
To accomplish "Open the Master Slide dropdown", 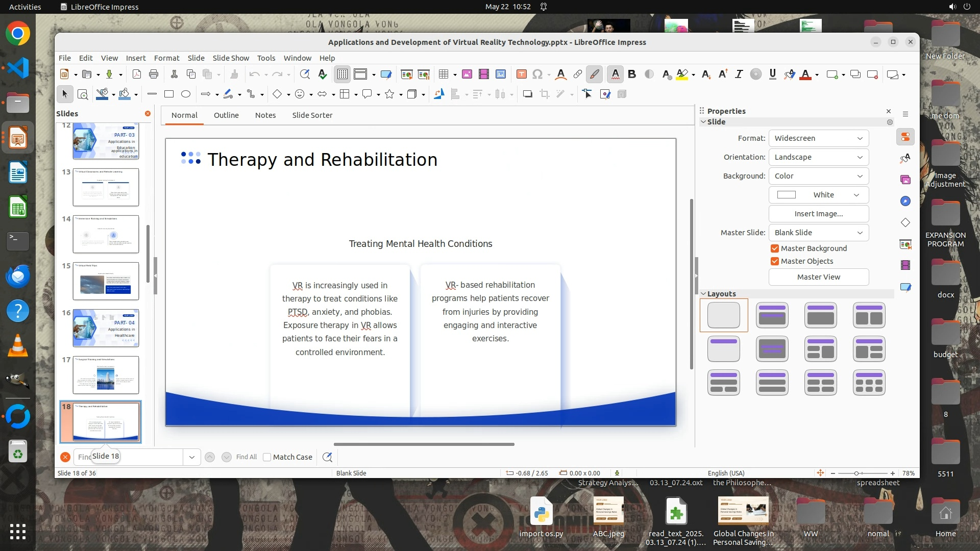I will click(818, 233).
